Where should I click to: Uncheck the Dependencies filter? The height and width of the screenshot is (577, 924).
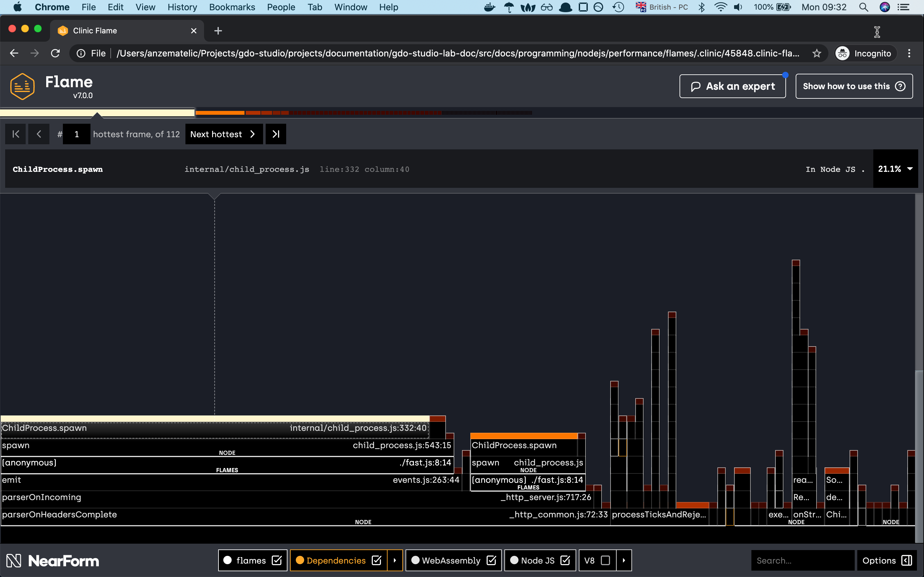[376, 560]
